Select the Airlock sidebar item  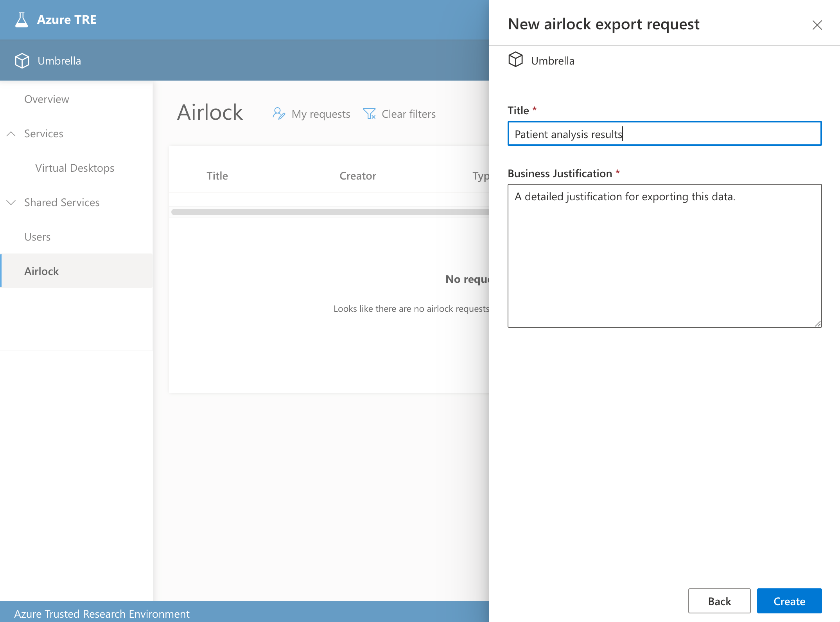click(41, 271)
